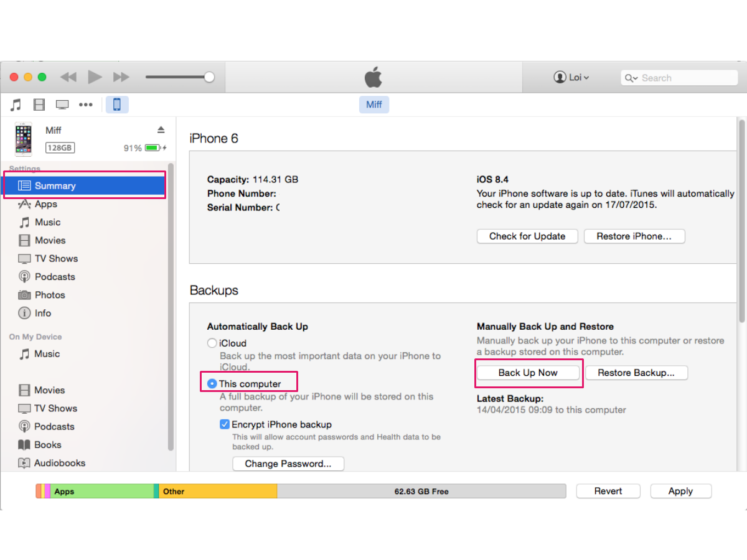Click the Apple logo in status display
This screenshot has height=560, width=747.
pyautogui.click(x=374, y=77)
